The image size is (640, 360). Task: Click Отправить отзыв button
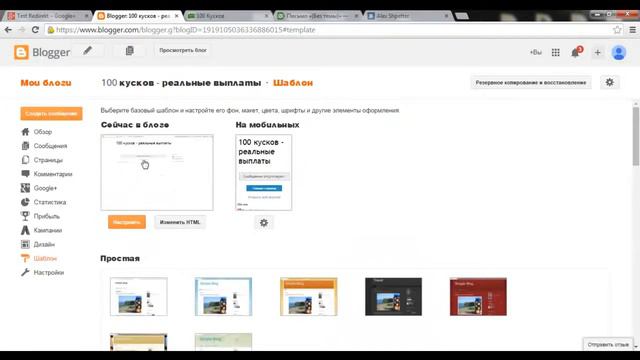click(x=608, y=344)
